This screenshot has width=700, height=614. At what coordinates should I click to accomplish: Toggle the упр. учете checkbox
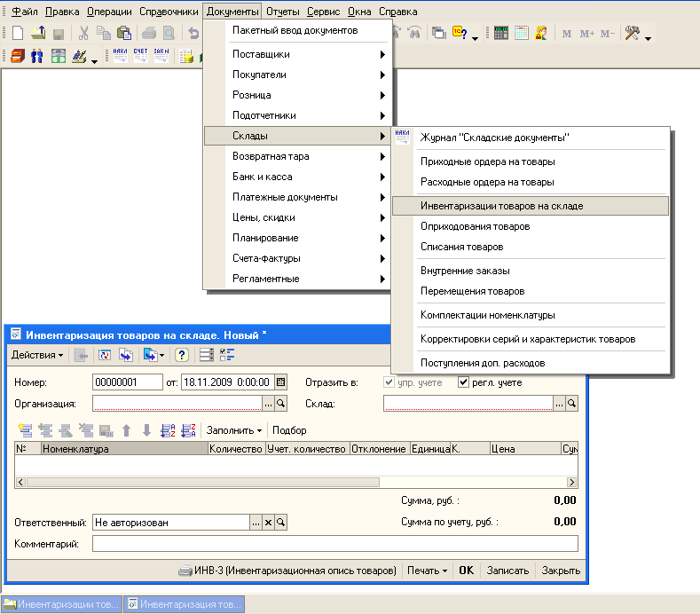tap(389, 382)
